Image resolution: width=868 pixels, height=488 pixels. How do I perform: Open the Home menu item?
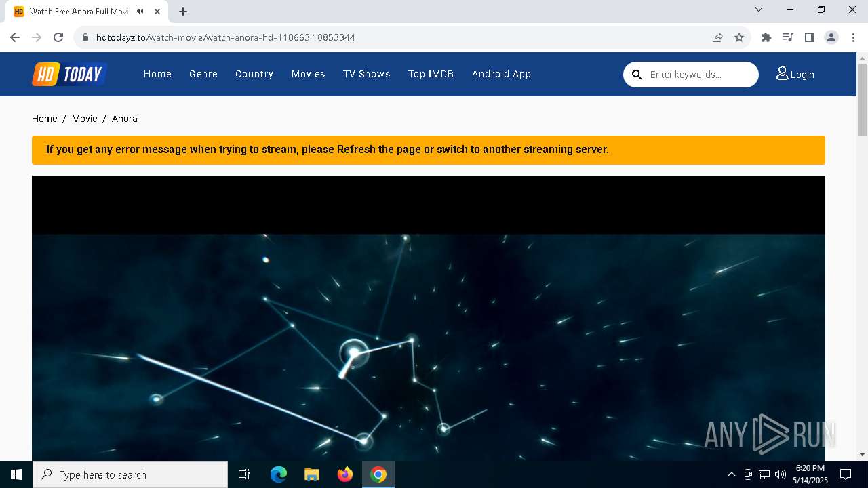click(x=157, y=74)
